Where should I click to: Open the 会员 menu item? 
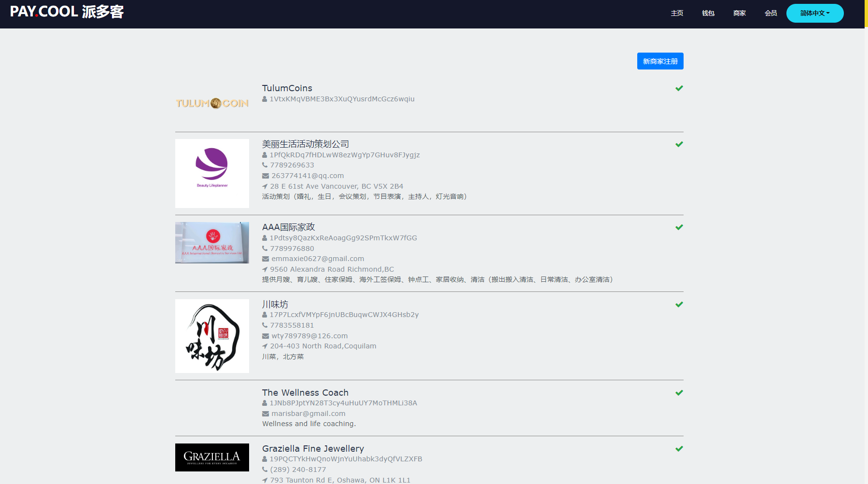(771, 13)
